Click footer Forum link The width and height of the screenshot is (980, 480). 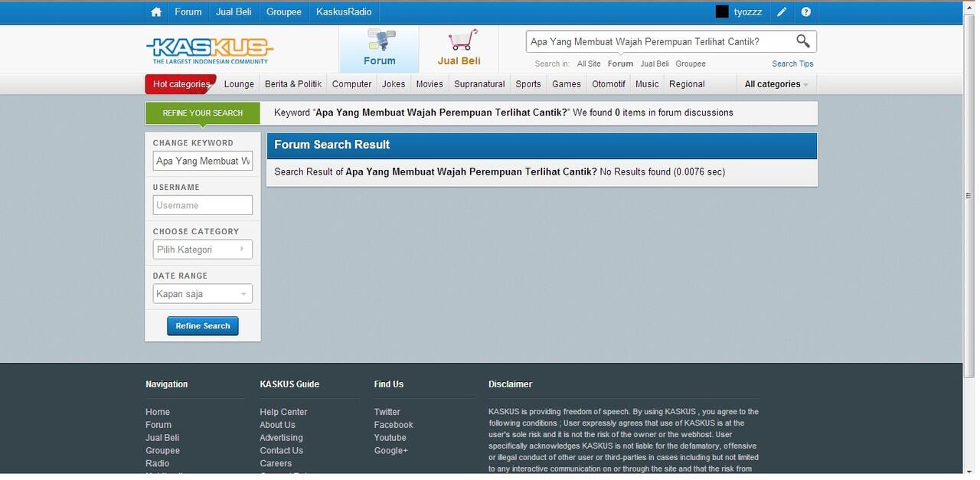[x=158, y=425]
